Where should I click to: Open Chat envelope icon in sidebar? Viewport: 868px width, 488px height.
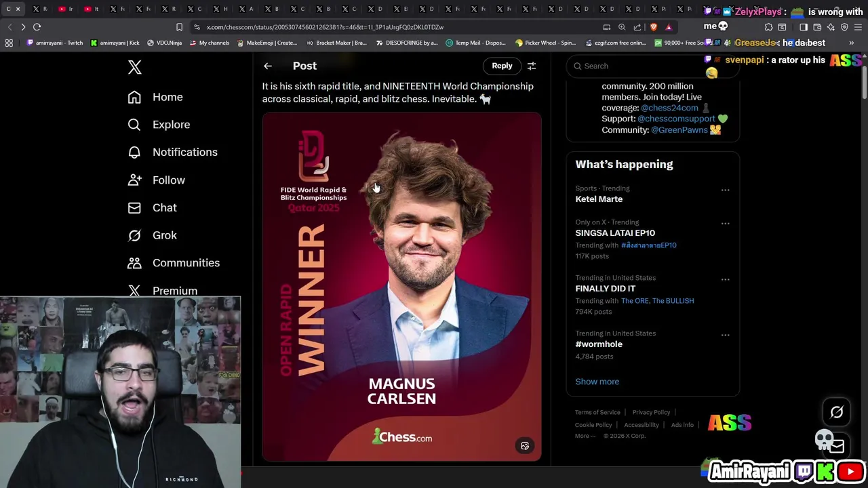coord(134,207)
